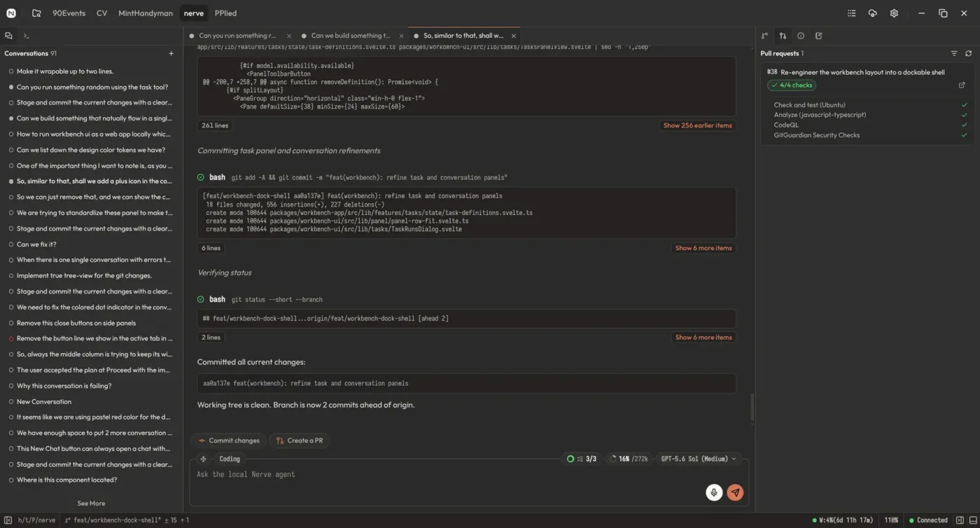Click the 16% /272k context usage indicator
The width and height of the screenshot is (980, 528).
click(x=629, y=459)
